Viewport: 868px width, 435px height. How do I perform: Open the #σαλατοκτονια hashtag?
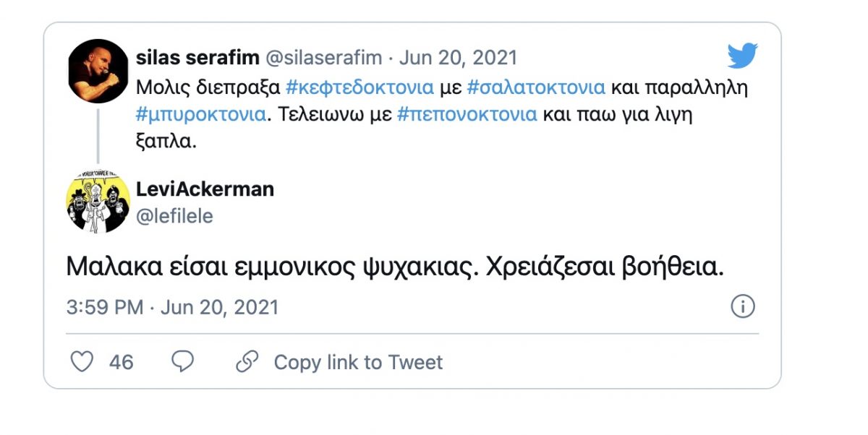[x=536, y=88]
